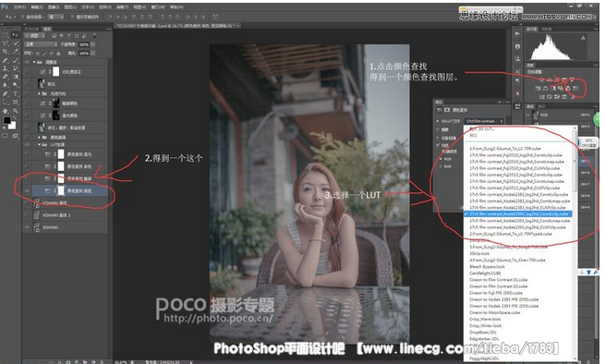This screenshot has height=364, width=605.
Task: Open the layer blend mode dropdown
Action: tap(40, 44)
